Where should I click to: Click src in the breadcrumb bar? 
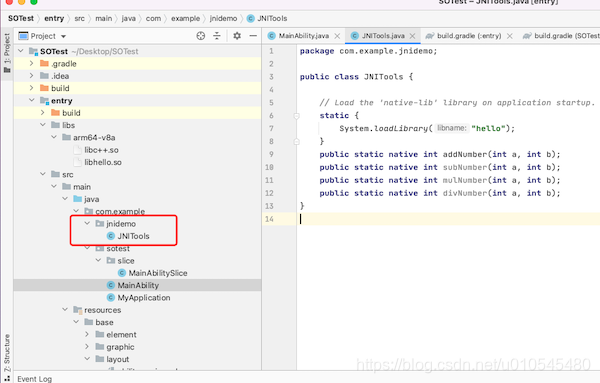[x=79, y=18]
